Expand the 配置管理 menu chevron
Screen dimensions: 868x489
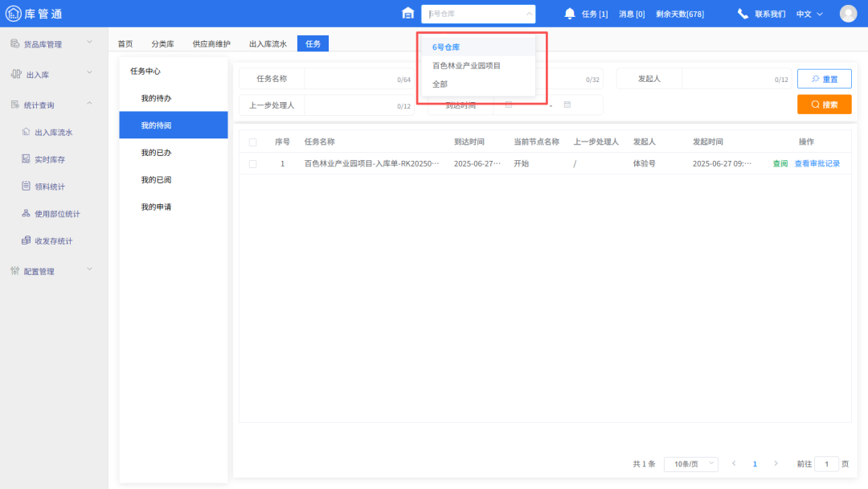click(x=90, y=269)
